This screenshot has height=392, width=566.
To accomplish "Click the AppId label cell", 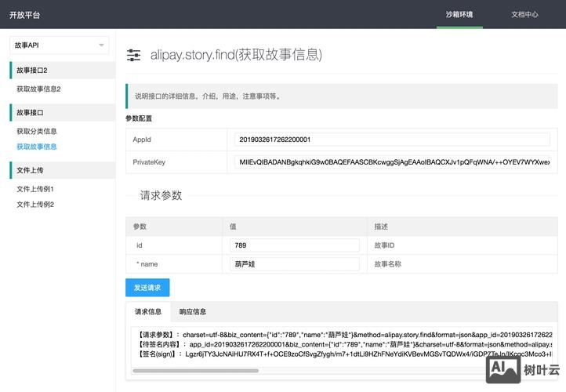I will point(176,140).
